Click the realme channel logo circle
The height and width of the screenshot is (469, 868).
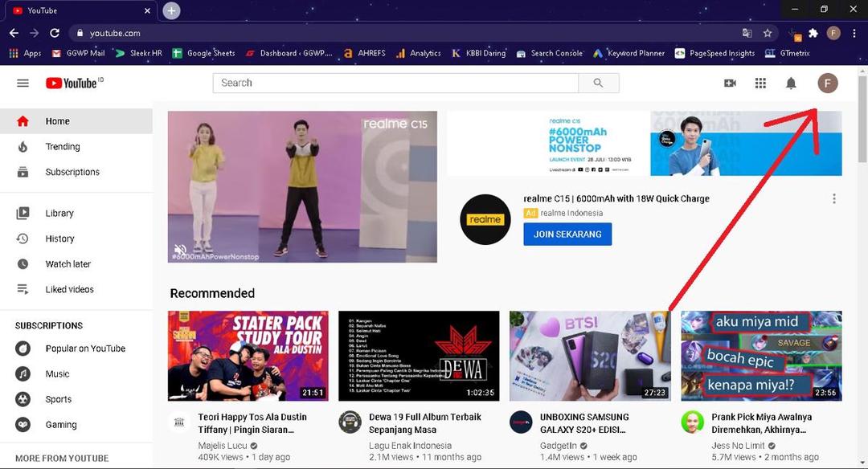tap(485, 219)
